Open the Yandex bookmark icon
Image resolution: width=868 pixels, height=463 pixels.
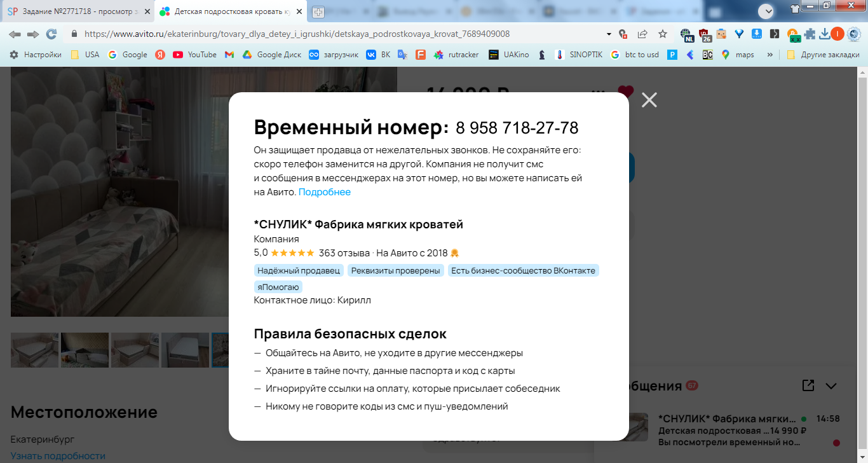pos(160,55)
